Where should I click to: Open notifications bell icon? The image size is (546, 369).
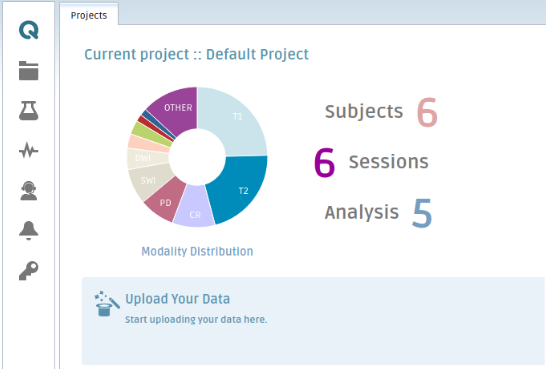pyautogui.click(x=29, y=230)
